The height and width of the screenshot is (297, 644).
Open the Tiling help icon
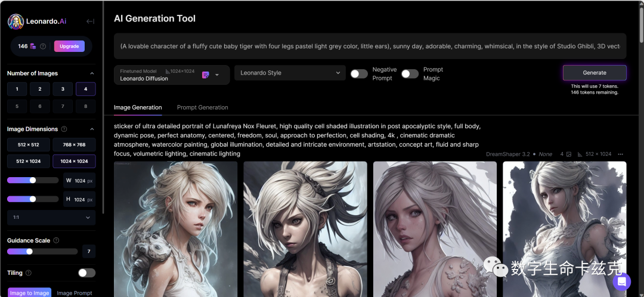pos(29,273)
